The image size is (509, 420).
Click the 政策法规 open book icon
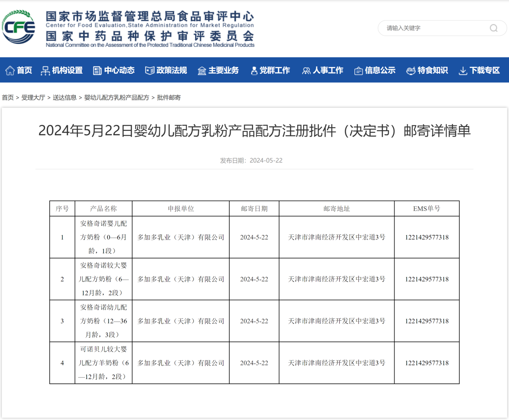point(150,71)
